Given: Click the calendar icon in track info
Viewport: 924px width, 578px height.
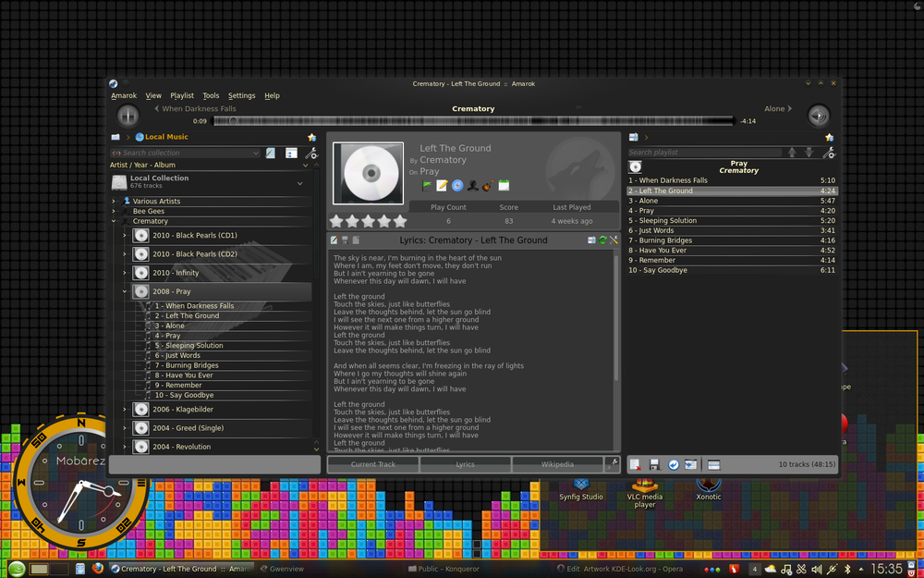Looking at the screenshot, I should (504, 186).
